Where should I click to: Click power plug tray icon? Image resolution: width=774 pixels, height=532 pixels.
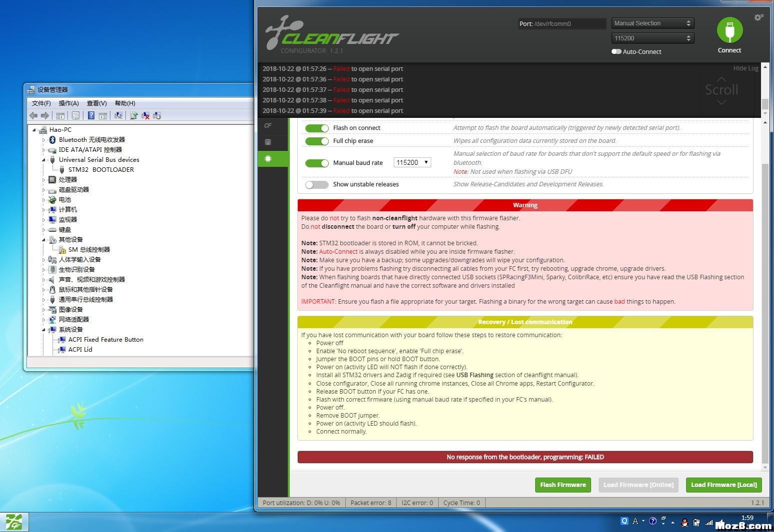pos(696,523)
